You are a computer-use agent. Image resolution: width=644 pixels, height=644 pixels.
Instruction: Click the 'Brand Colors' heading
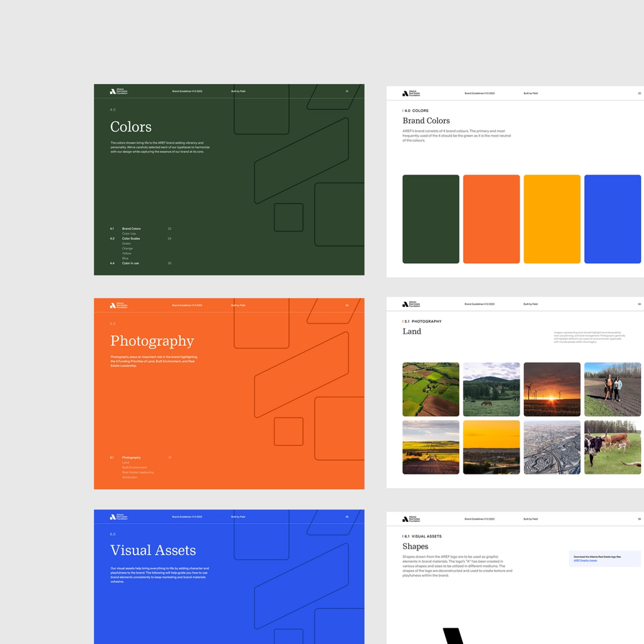coord(426,121)
